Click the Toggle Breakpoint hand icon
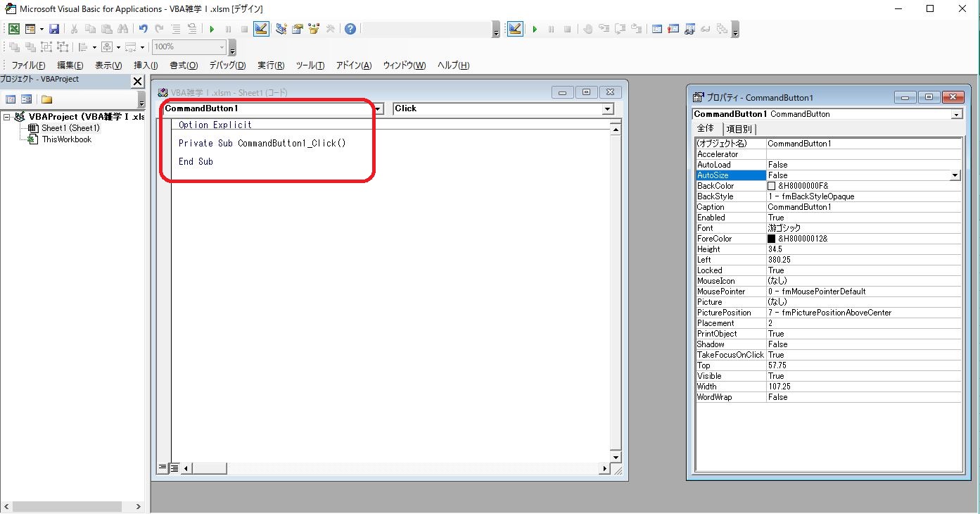Viewport: 980px width, 514px height. tap(588, 29)
